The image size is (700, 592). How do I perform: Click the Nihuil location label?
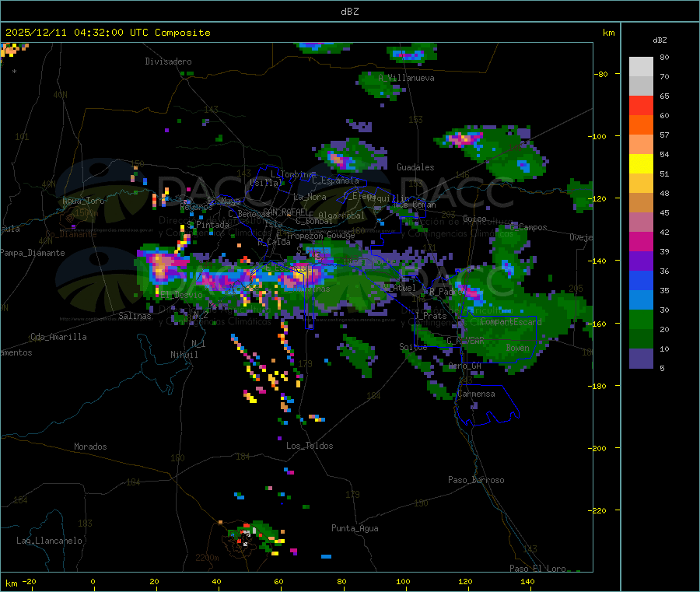click(184, 355)
